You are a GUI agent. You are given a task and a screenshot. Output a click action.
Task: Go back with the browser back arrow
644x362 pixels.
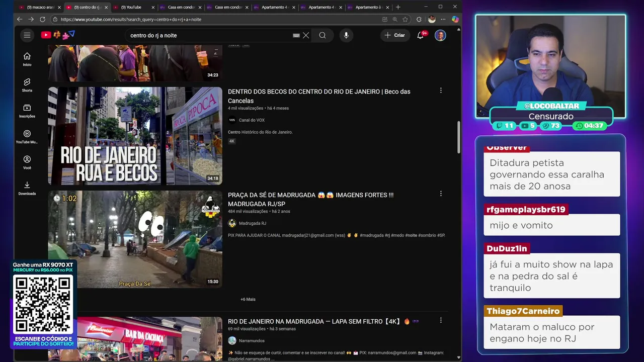19,19
